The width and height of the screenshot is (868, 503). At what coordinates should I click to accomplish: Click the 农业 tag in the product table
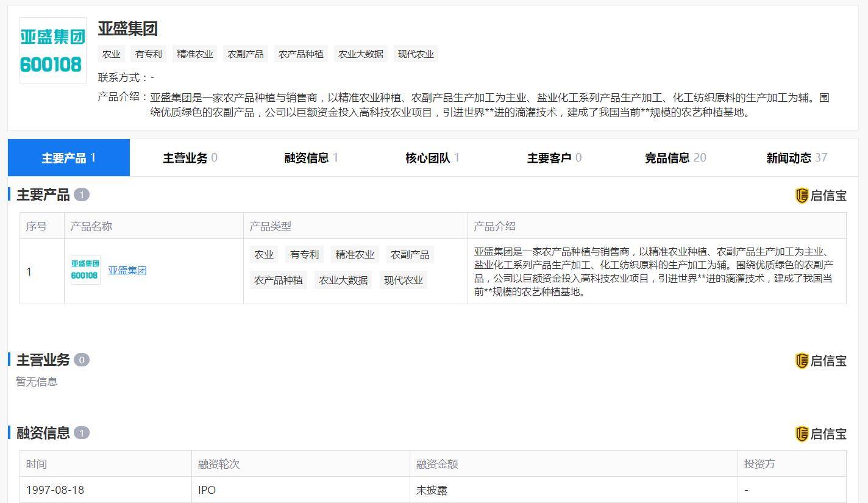coord(264,254)
